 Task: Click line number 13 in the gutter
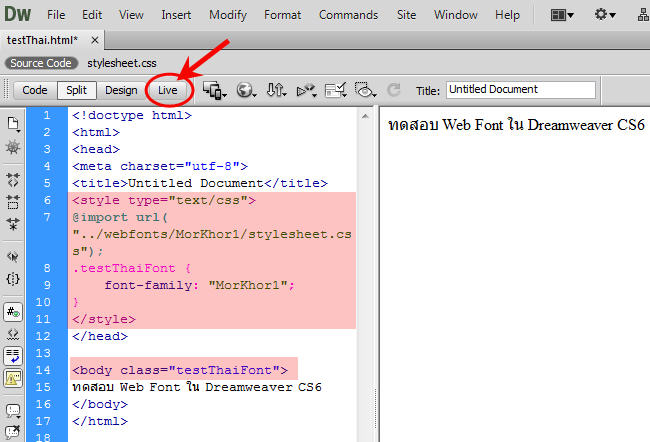tap(43, 353)
